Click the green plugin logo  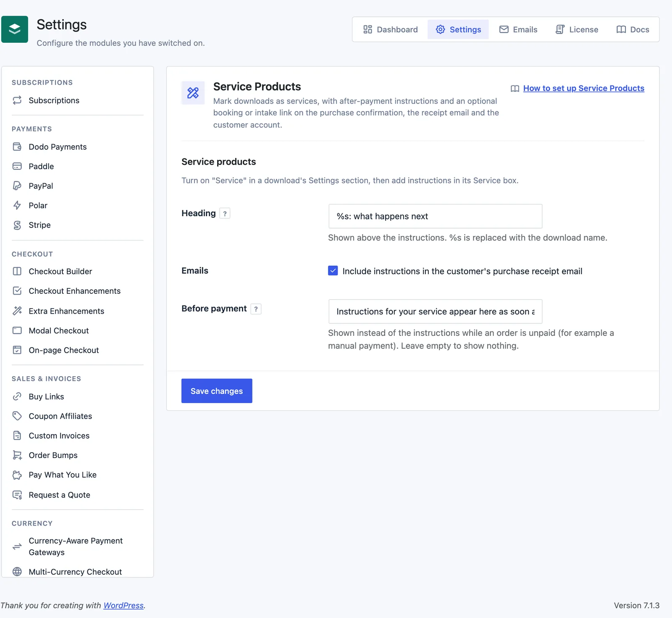[15, 29]
